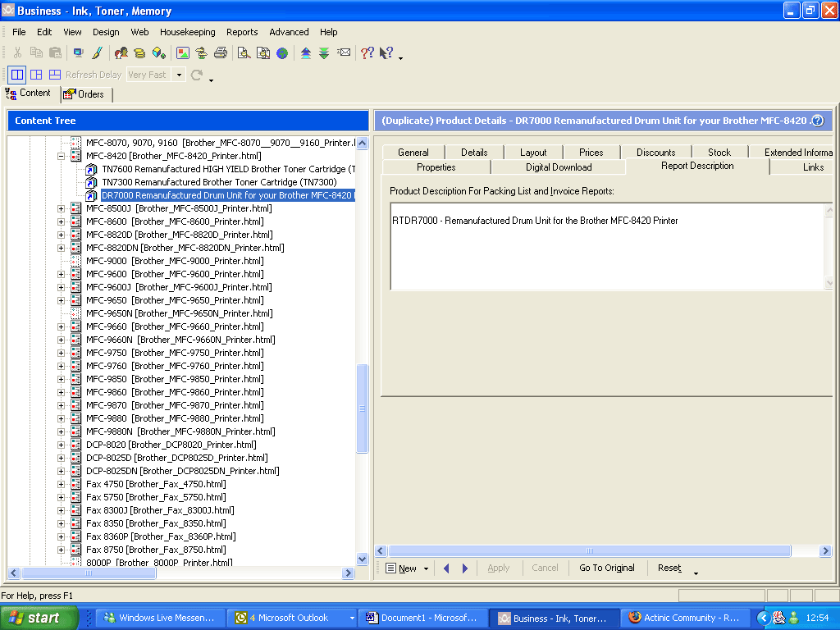Open the Refresh Delay Very Fast dropdown

(x=179, y=75)
